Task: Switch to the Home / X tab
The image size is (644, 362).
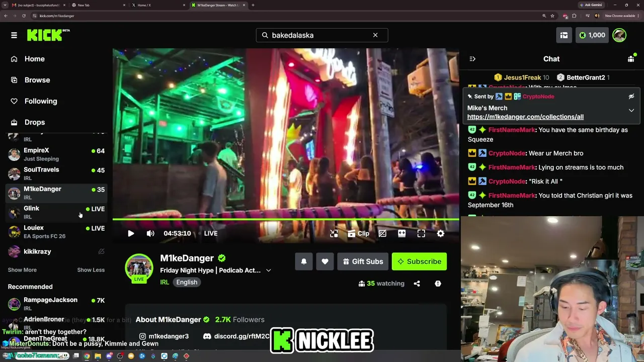Action: click(x=158, y=5)
